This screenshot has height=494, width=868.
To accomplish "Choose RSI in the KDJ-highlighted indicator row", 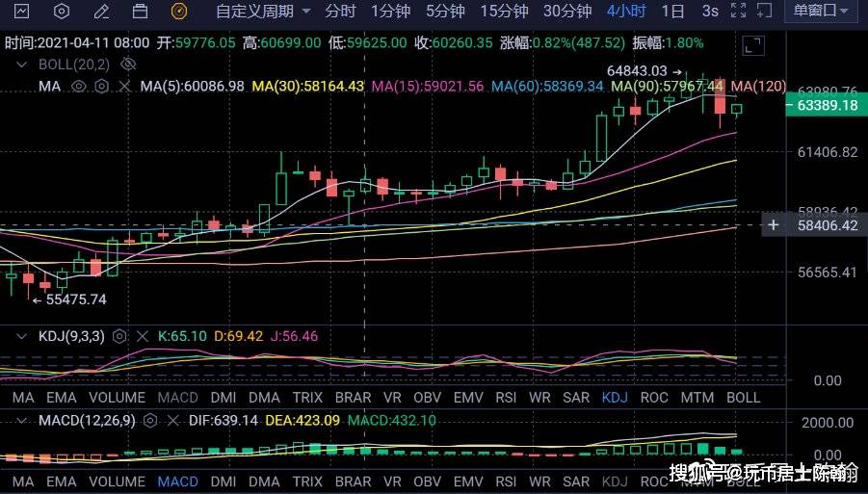I will [507, 398].
